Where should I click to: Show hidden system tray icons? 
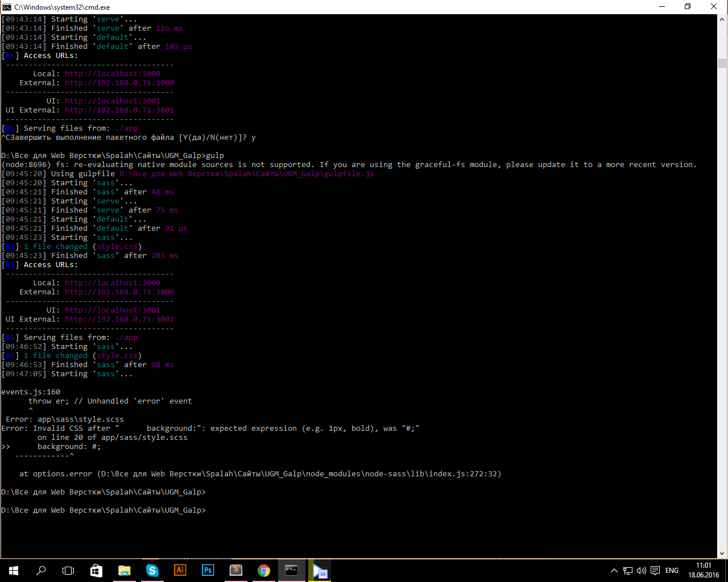(614, 571)
